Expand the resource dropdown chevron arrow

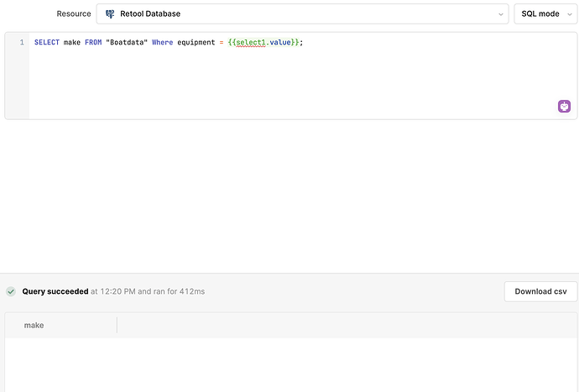[501, 14]
